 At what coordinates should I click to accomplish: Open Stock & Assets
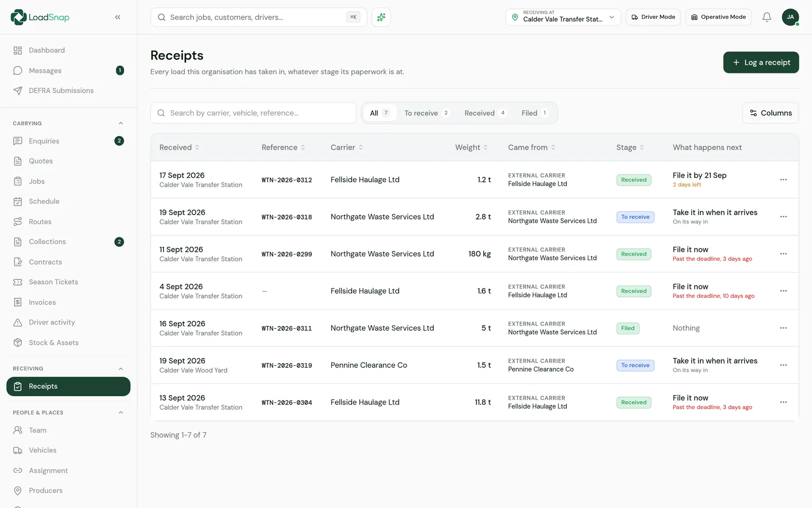click(69, 343)
